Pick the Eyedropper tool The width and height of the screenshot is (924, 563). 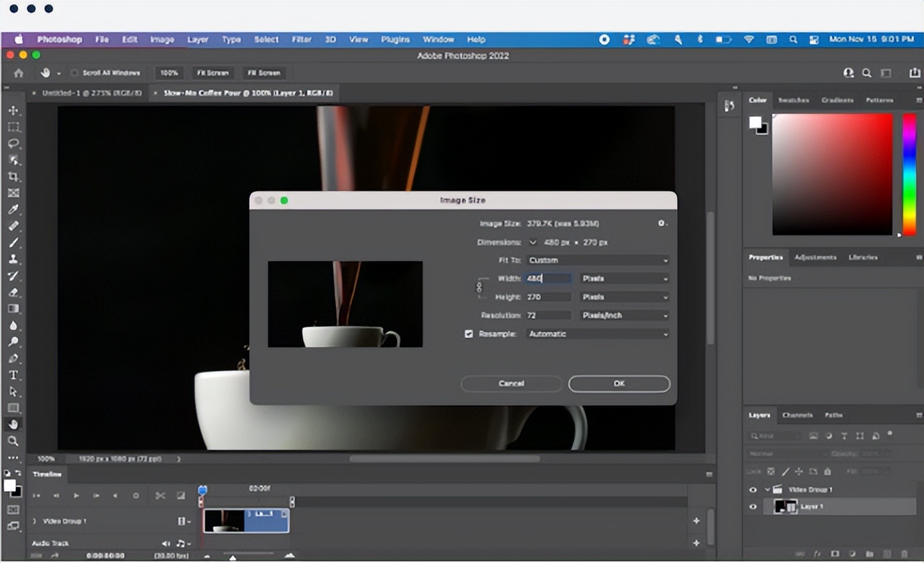tap(13, 210)
